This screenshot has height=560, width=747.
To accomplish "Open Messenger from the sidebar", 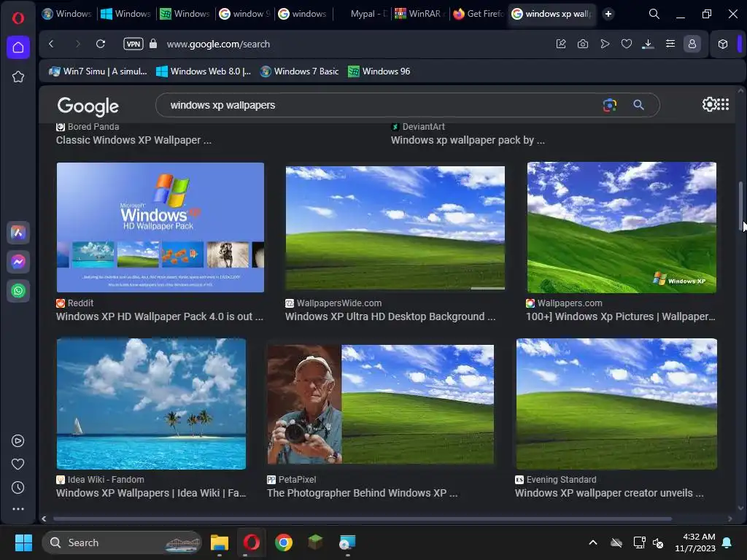I will [x=18, y=262].
